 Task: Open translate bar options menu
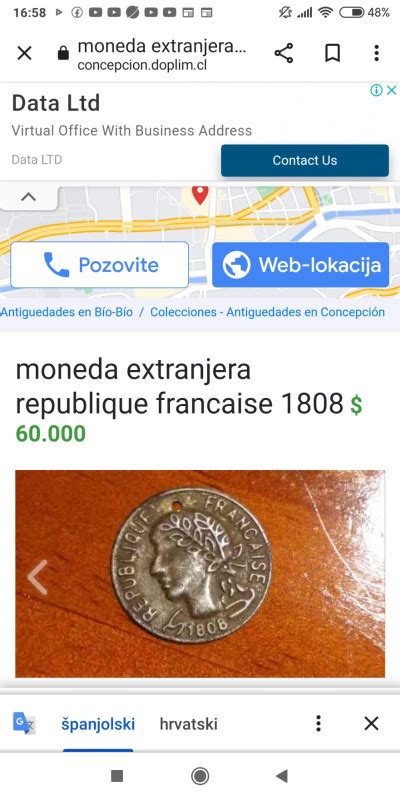[318, 723]
